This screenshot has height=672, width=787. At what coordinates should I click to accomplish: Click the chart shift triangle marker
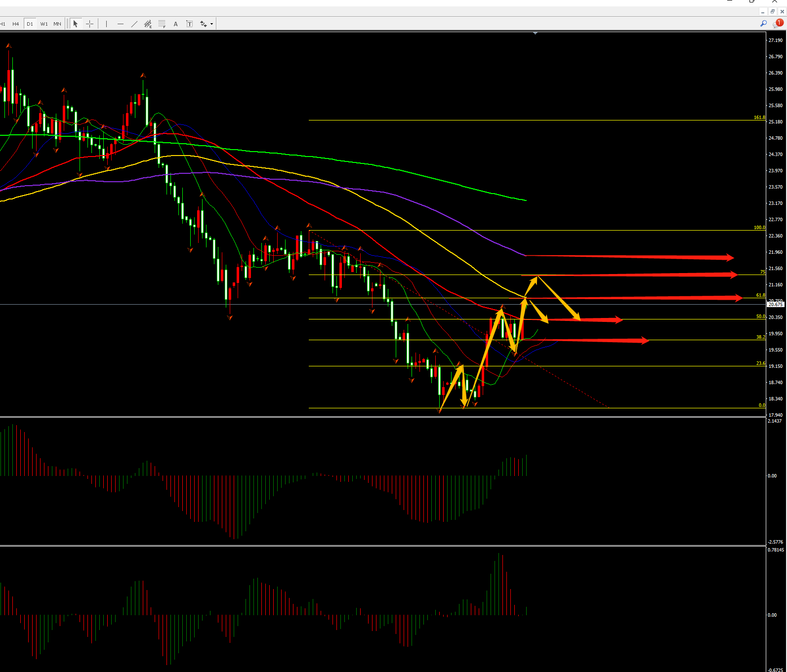(535, 33)
